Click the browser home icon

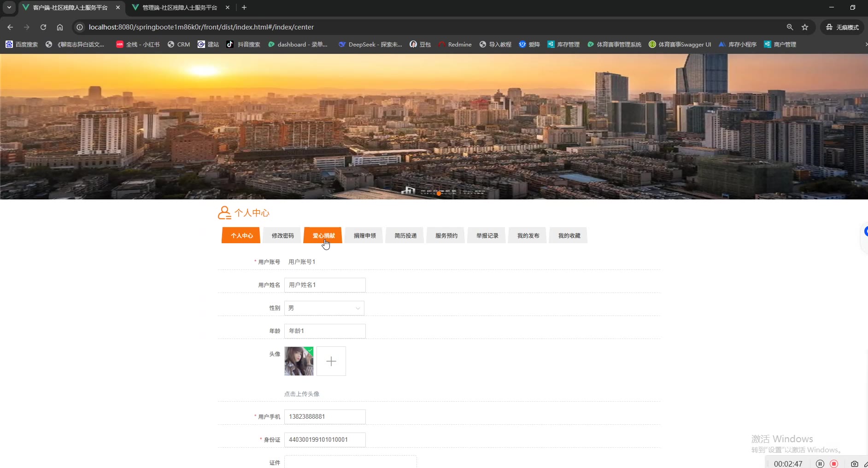(x=60, y=27)
